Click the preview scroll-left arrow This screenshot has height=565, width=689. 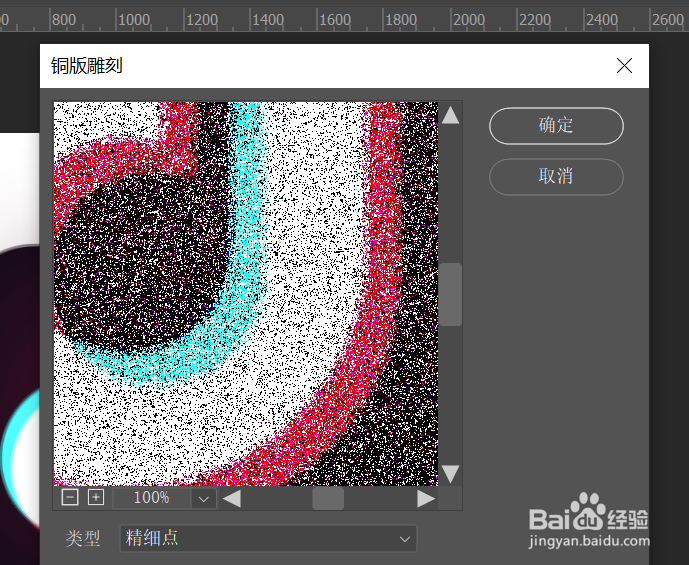pos(232,499)
